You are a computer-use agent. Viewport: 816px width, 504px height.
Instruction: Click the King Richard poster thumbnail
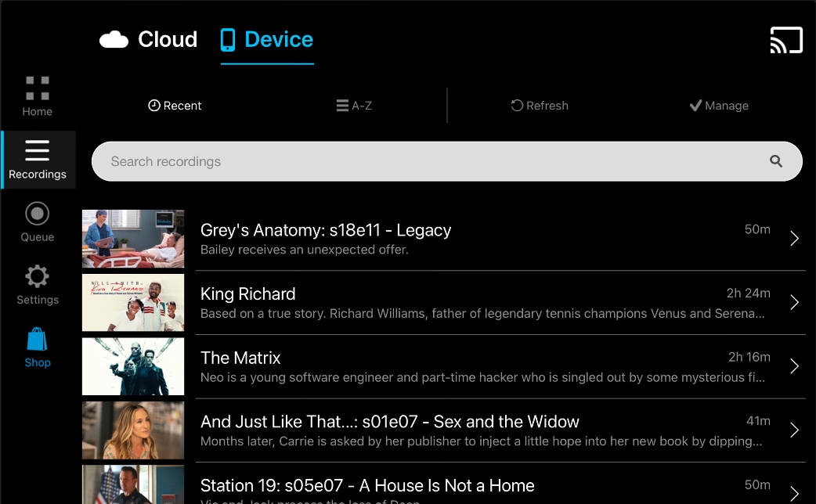[x=132, y=301]
